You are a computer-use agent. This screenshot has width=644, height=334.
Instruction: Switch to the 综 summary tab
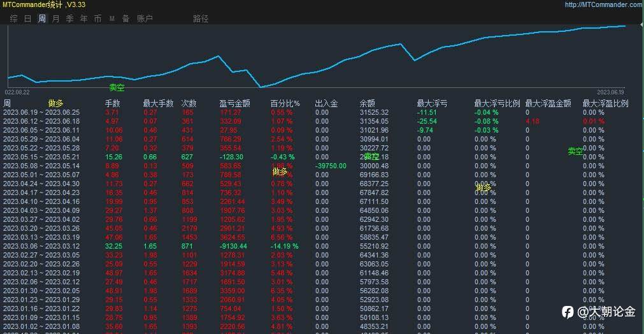point(14,18)
